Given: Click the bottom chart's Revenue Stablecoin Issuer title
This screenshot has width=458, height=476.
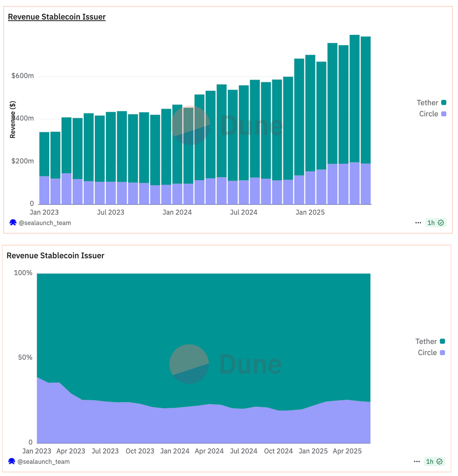Looking at the screenshot, I should point(55,256).
